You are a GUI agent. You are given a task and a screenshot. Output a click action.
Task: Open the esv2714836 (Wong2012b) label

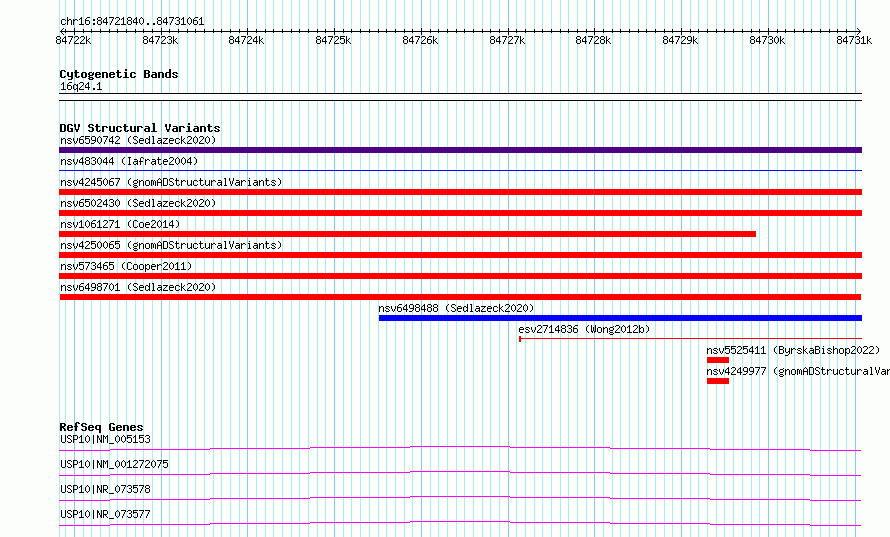click(x=584, y=329)
